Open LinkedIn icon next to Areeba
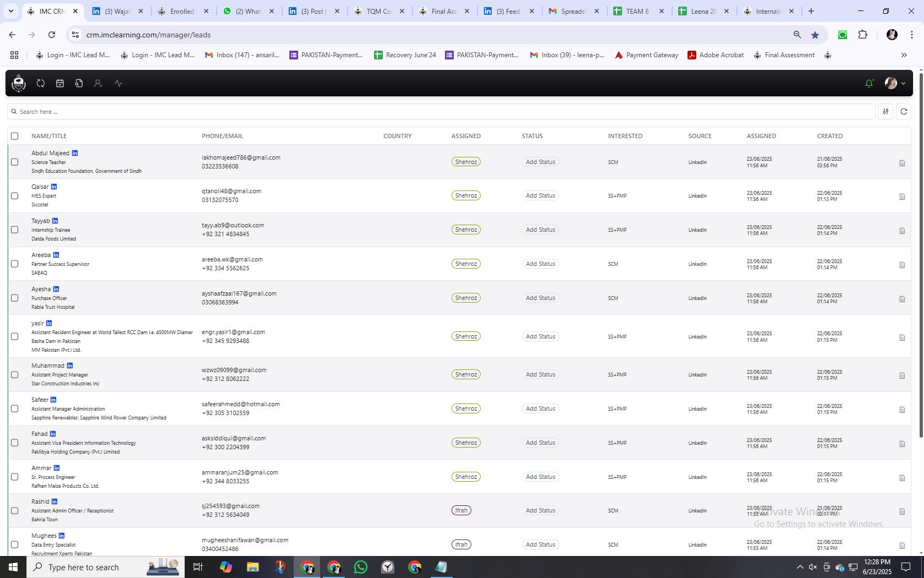 (56, 255)
